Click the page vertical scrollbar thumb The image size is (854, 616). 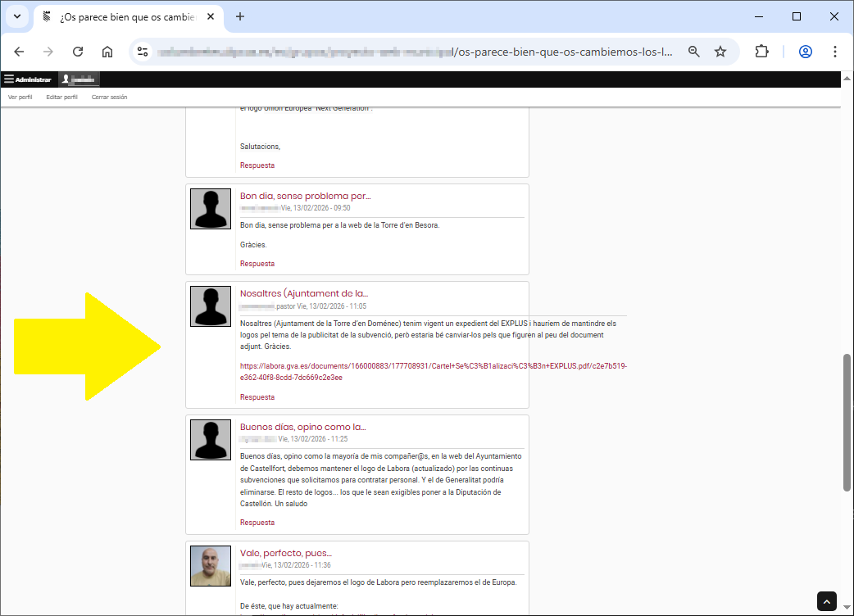point(847,423)
